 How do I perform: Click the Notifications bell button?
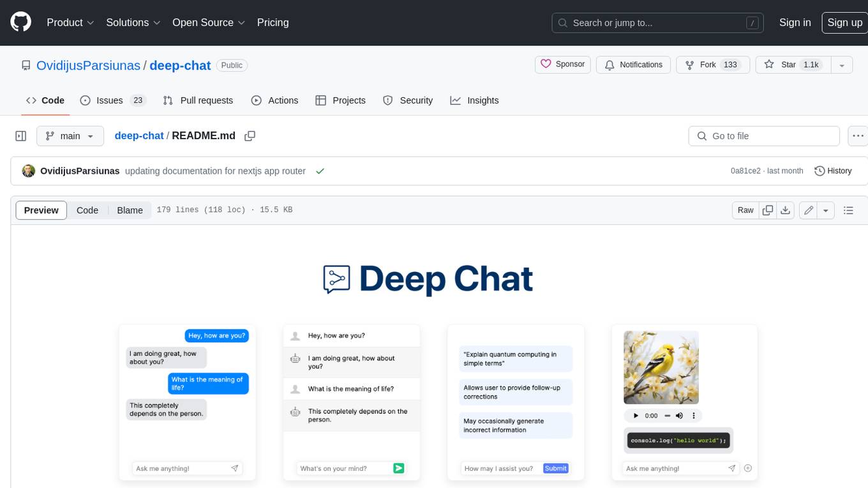(633, 65)
